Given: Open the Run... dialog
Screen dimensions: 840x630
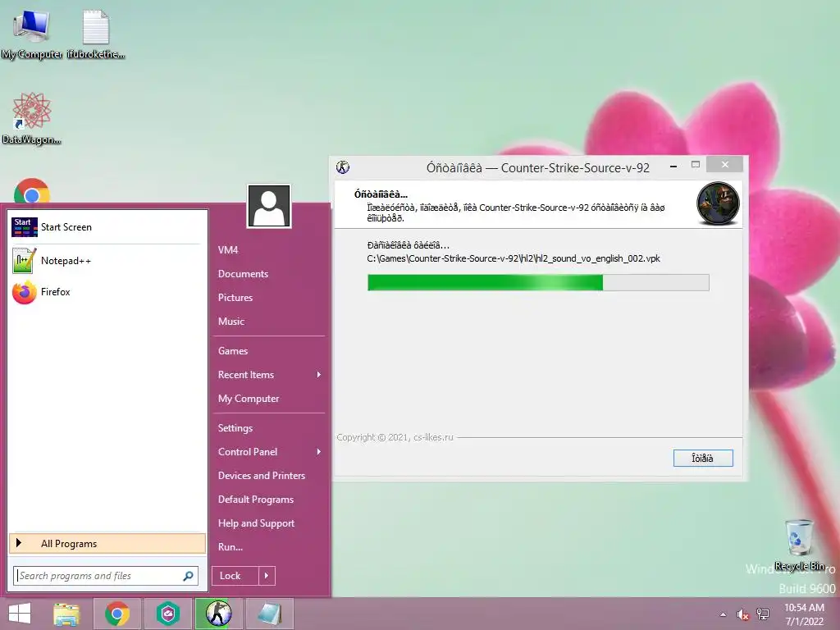Looking at the screenshot, I should (x=231, y=547).
